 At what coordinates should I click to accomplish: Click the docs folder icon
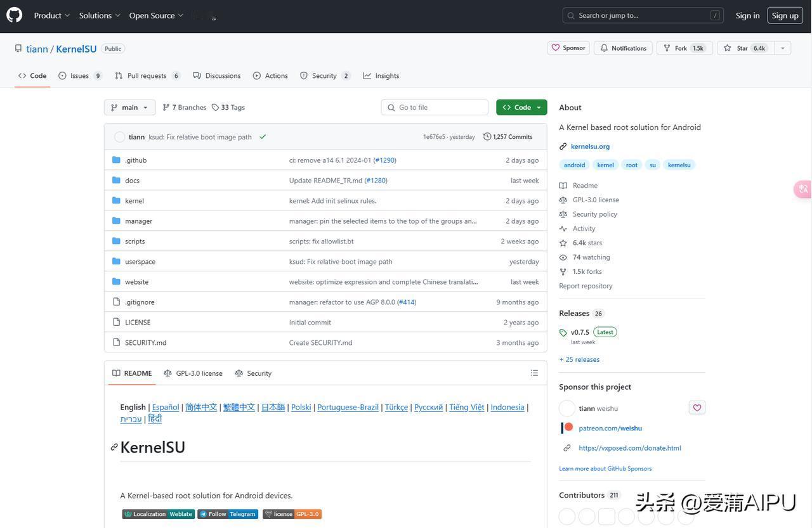[116, 180]
